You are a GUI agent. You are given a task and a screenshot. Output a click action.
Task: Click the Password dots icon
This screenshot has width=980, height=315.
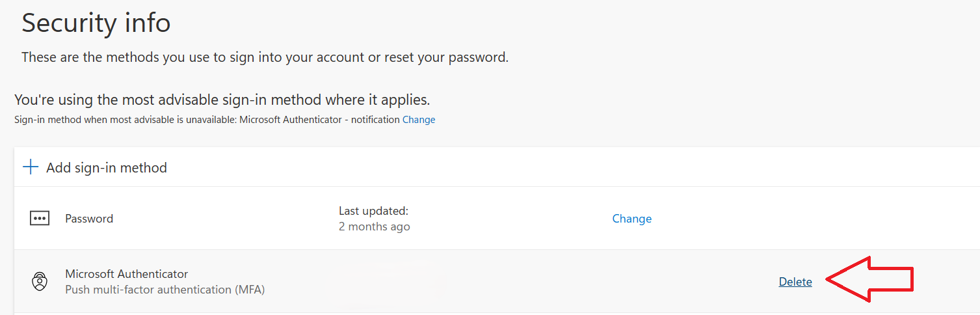(x=40, y=219)
